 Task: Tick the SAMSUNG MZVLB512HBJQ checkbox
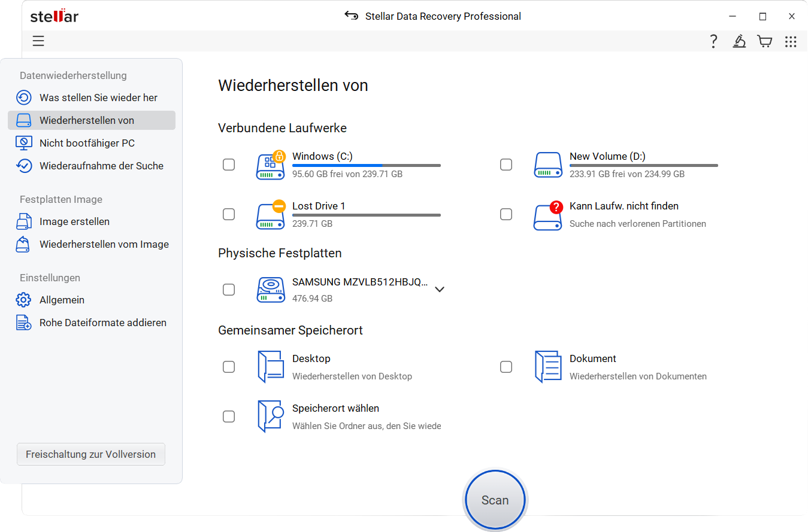(x=229, y=290)
